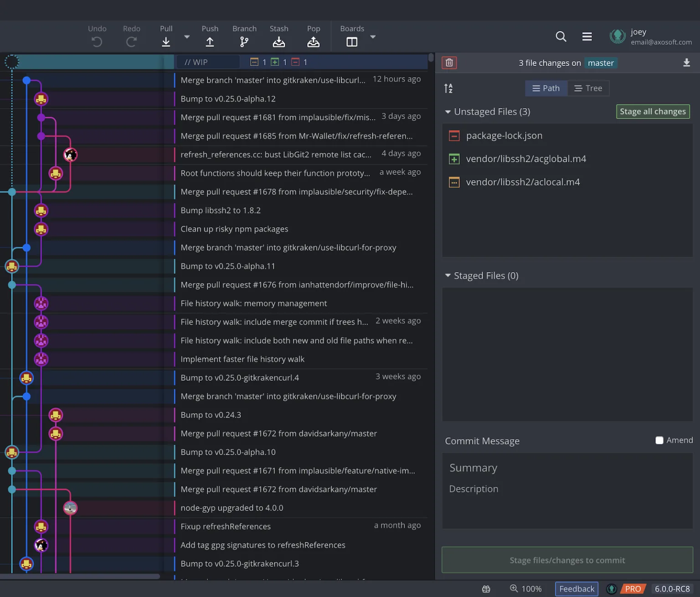Image resolution: width=700 pixels, height=597 pixels.
Task: Open the Boards dropdown arrow
Action: 373,37
